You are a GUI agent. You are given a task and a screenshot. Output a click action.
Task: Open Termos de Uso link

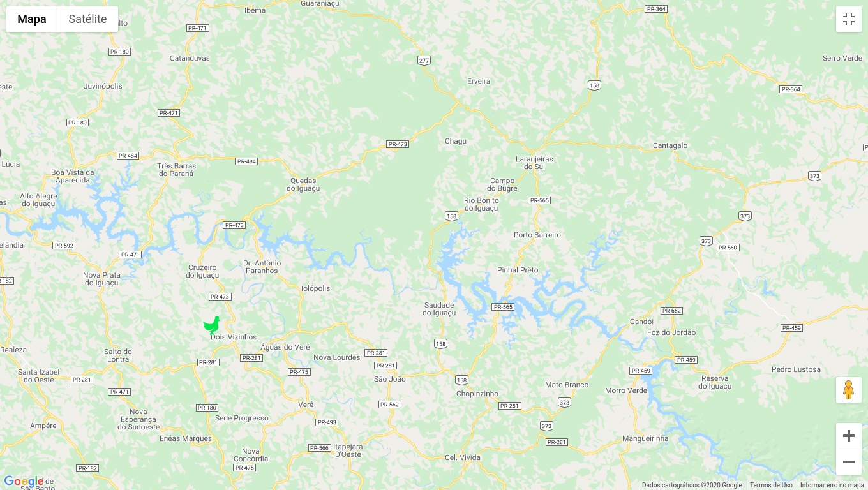(771, 485)
